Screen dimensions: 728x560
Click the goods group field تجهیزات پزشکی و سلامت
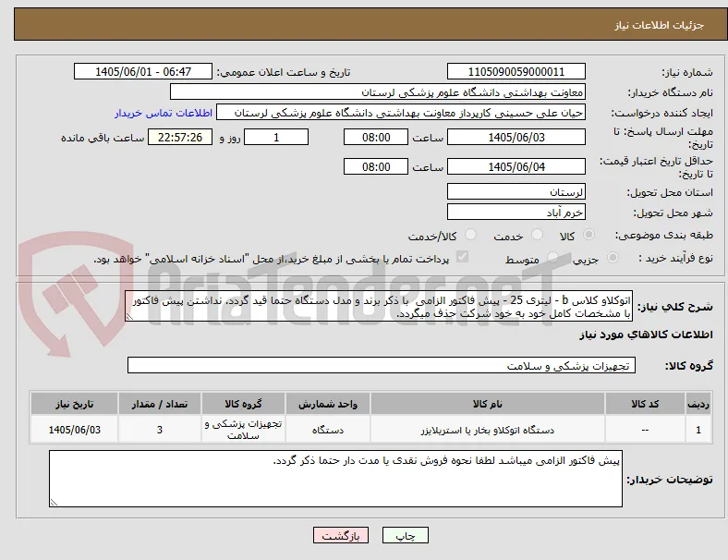click(x=382, y=365)
